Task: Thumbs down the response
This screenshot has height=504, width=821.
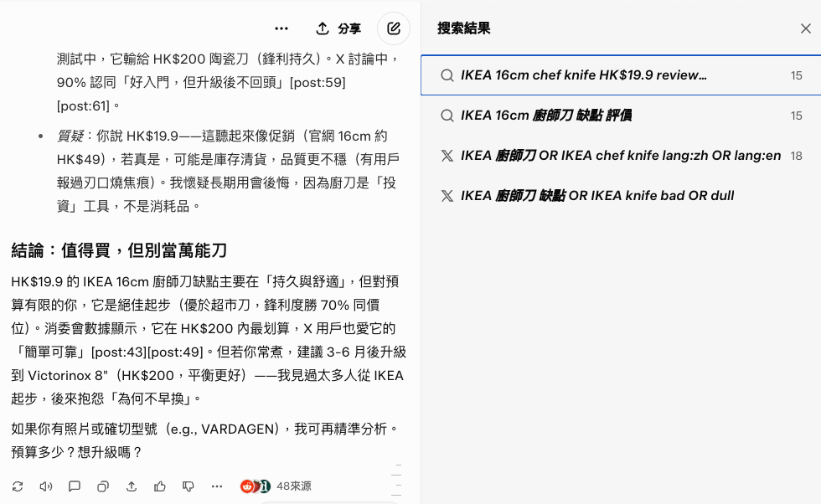Action: coord(188,486)
